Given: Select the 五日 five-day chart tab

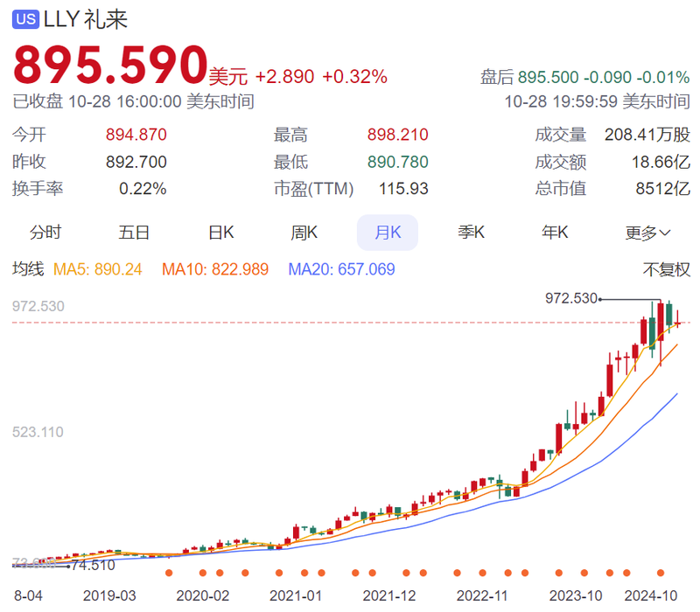Looking at the screenshot, I should pos(134,233).
